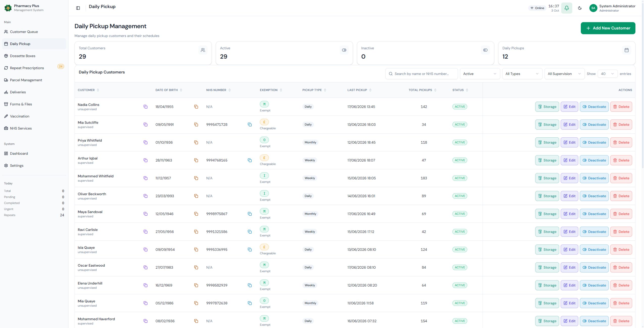
Task: Open Repeat Prescriptions page
Action: point(34,68)
